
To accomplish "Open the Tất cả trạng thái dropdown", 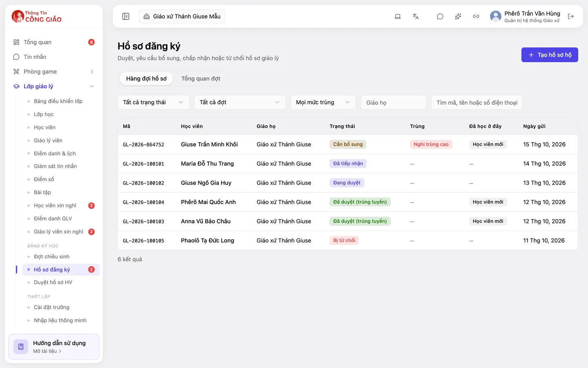I will pyautogui.click(x=154, y=102).
